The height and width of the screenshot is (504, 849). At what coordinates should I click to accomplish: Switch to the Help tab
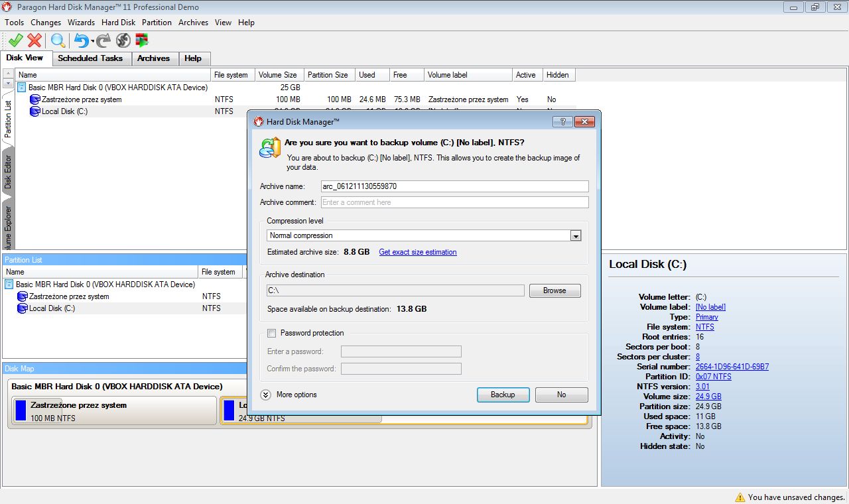point(193,58)
